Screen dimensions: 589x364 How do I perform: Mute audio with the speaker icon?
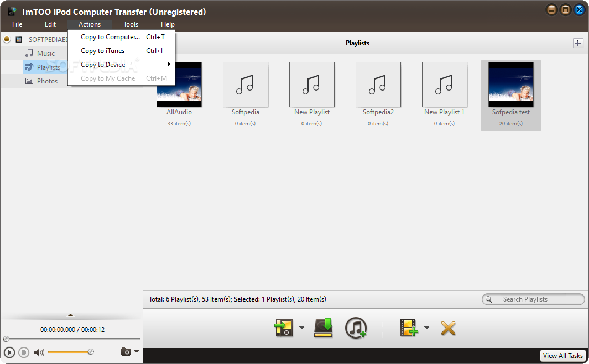click(x=39, y=352)
